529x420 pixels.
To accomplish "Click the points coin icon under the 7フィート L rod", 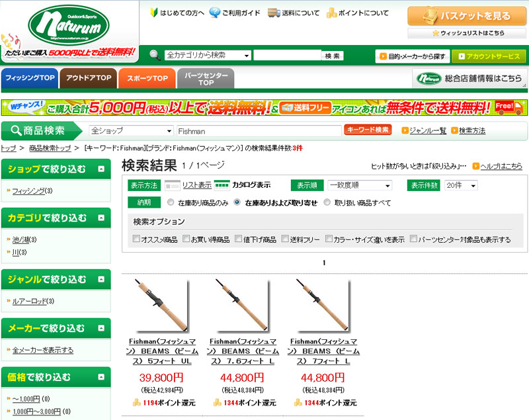I will pos(298,402).
